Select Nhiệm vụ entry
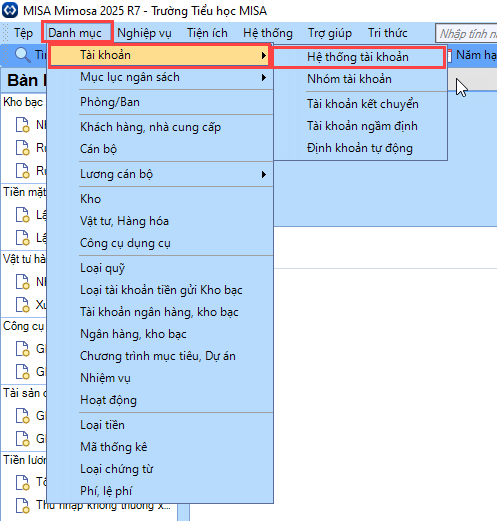This screenshot has width=497, height=521. (x=159, y=378)
